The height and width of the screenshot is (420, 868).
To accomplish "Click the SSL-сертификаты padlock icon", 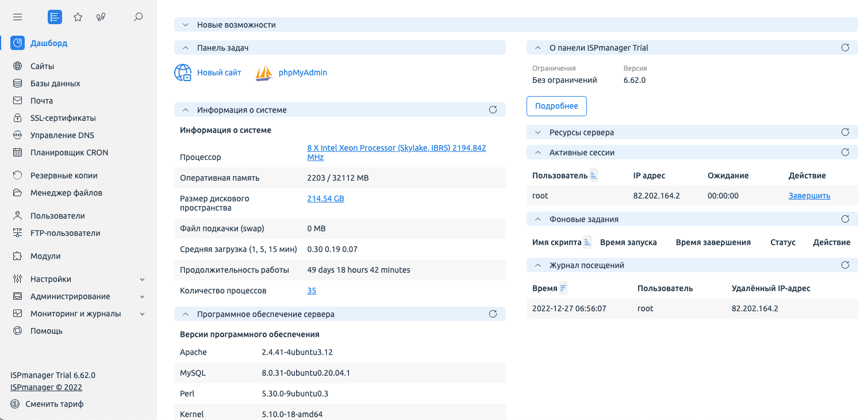I will (18, 118).
